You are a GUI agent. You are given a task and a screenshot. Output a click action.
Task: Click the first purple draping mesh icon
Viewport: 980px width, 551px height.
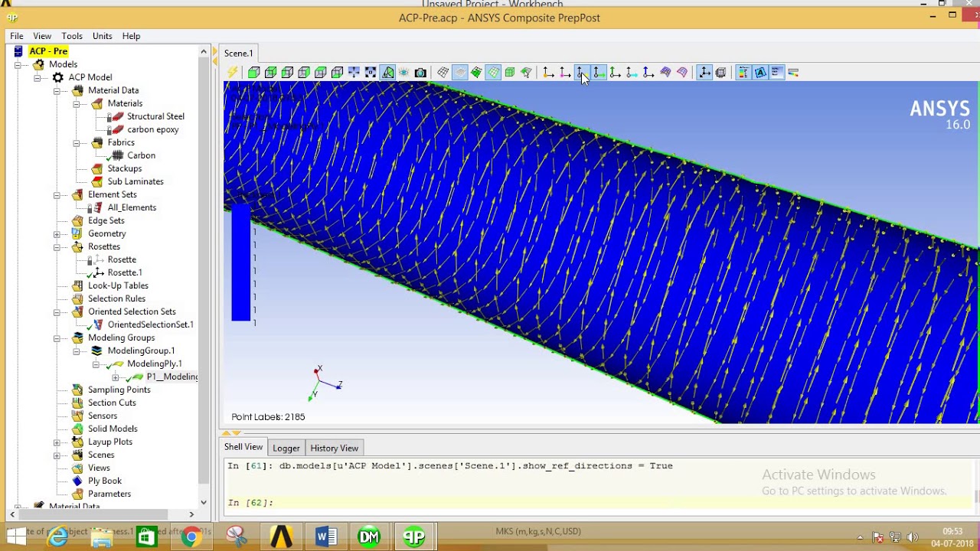pos(665,73)
